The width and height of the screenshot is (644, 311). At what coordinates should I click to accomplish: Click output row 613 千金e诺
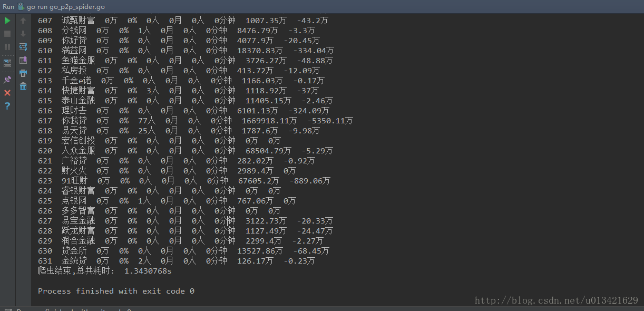click(181, 81)
